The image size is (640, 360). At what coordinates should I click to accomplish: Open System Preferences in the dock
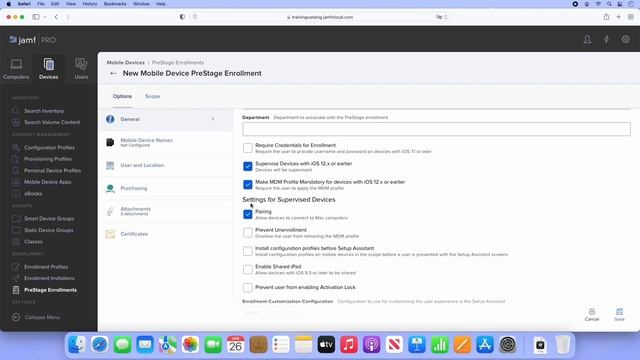508,345
